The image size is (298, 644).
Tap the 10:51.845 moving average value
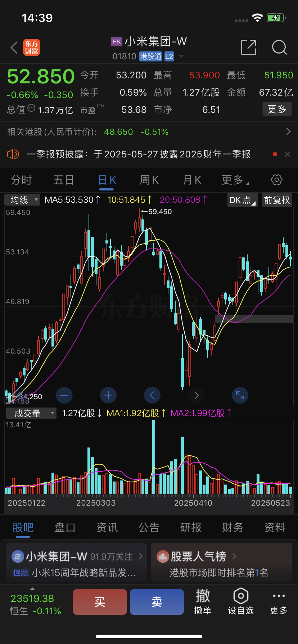pos(130,200)
